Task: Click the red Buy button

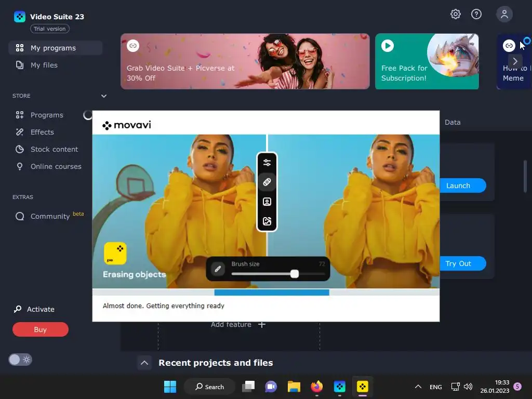Action: click(x=41, y=329)
